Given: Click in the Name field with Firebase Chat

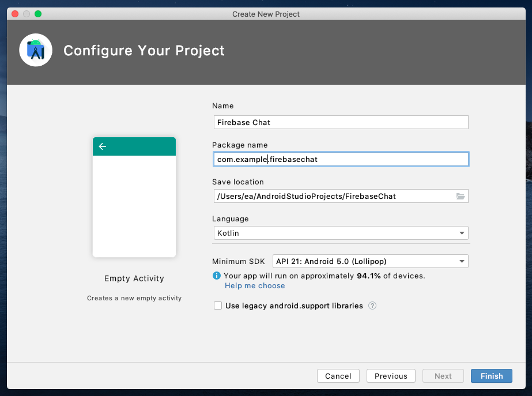Looking at the screenshot, I should click(341, 122).
